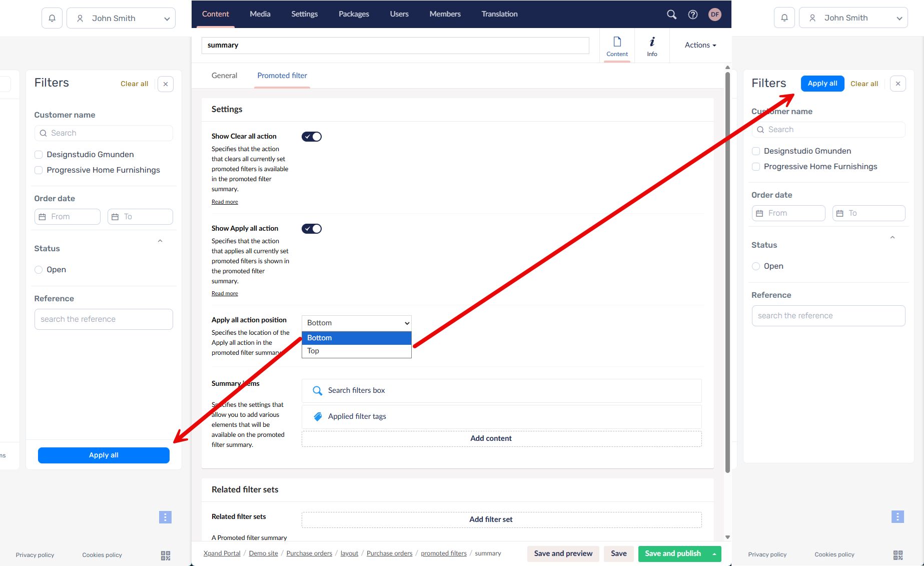Click the left three-dot options icon
The image size is (924, 566).
point(165,517)
